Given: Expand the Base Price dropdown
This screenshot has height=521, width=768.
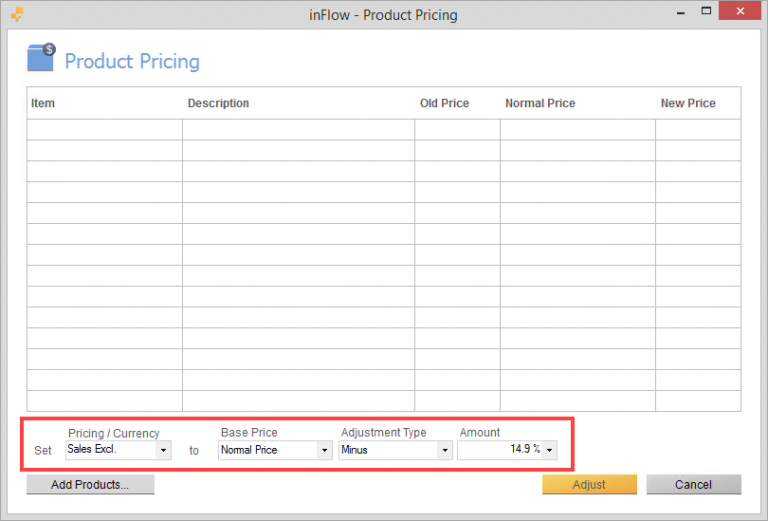Looking at the screenshot, I should 323,451.
